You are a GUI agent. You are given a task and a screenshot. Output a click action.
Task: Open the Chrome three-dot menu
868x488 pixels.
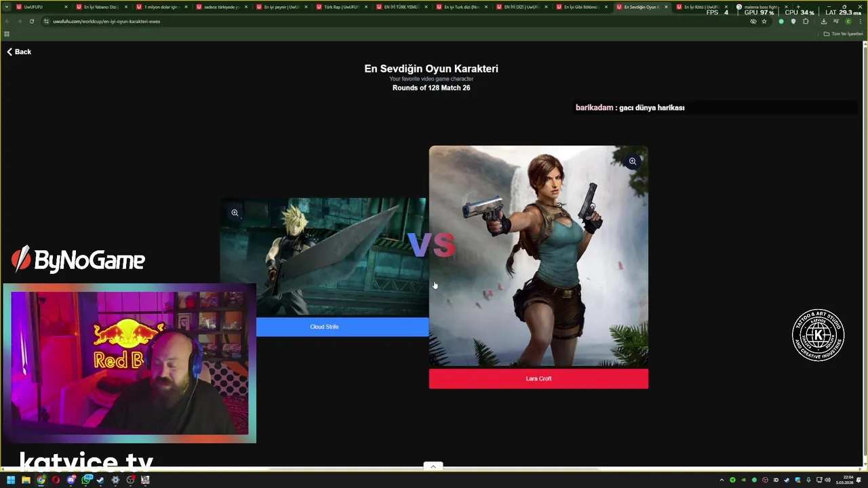coord(860,21)
